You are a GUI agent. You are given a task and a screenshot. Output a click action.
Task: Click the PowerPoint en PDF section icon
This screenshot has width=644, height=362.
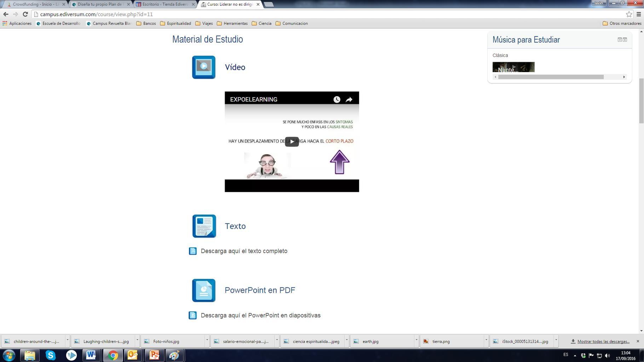[x=203, y=291]
